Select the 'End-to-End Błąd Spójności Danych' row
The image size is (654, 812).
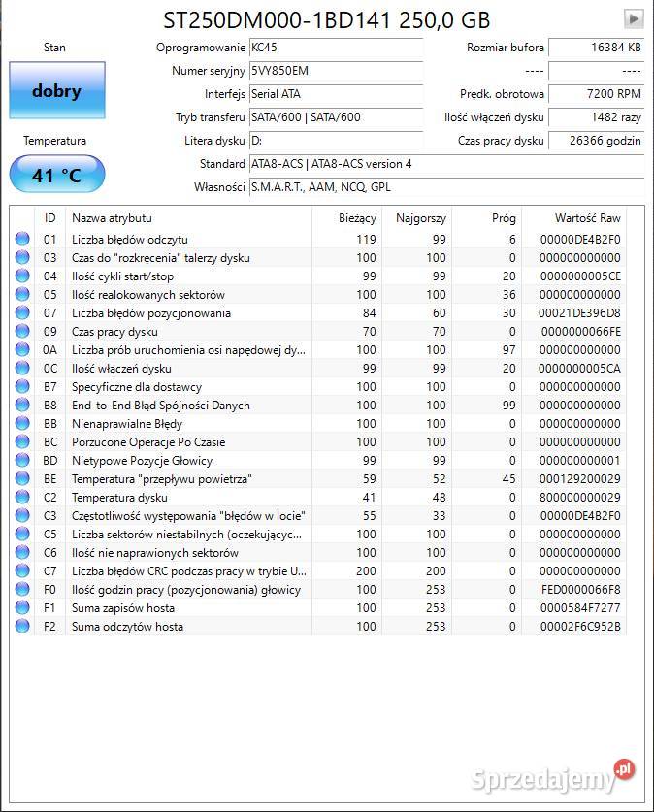pos(160,406)
